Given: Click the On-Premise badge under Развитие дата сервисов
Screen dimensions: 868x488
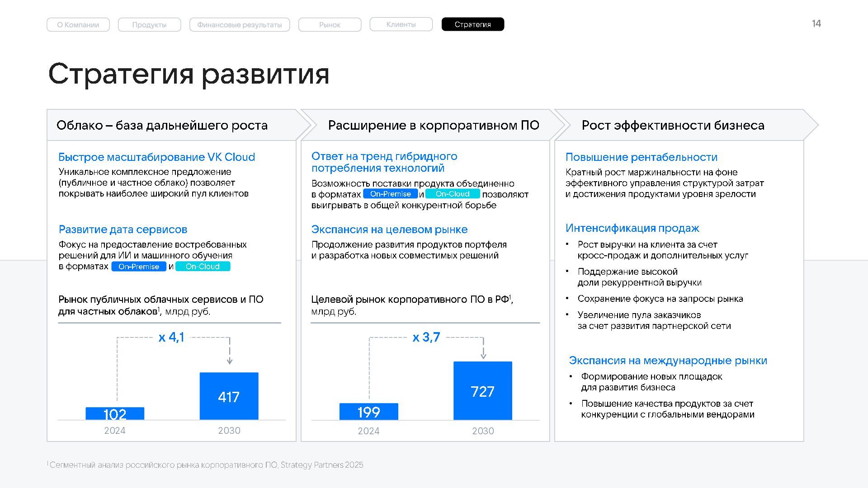Looking at the screenshot, I should pos(139,267).
